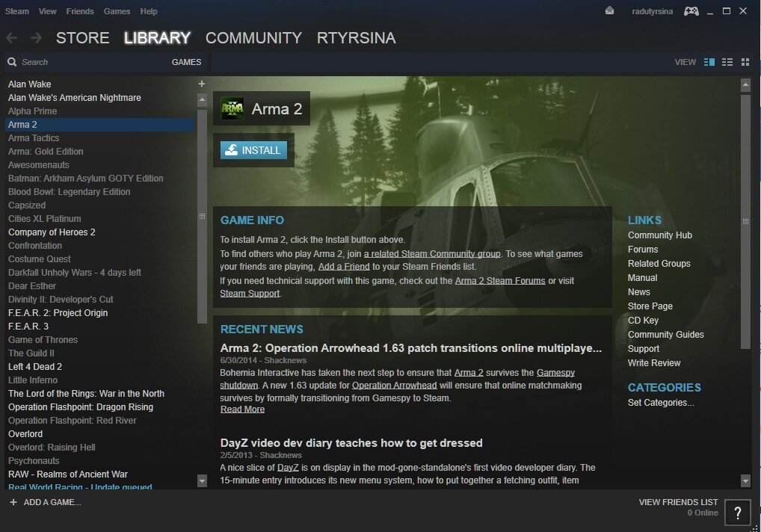Click the plus icon above games list
Screen dimensions: 761x532
click(x=202, y=84)
